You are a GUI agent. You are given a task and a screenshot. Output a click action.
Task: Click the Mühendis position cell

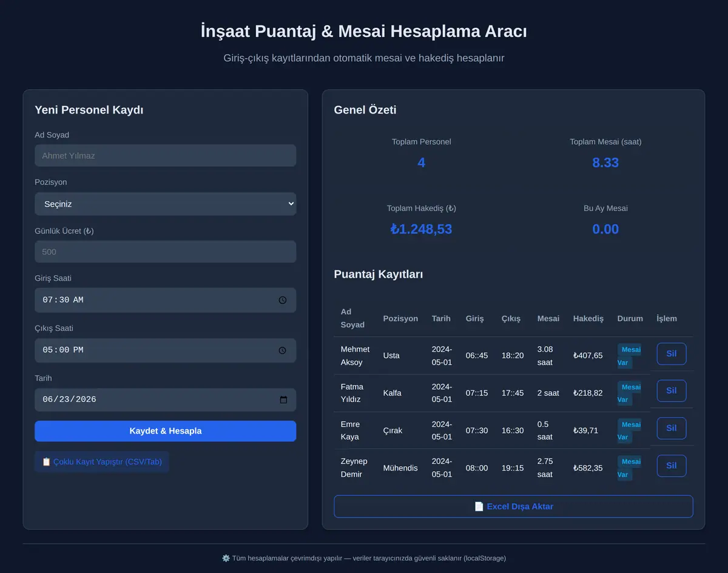click(400, 468)
